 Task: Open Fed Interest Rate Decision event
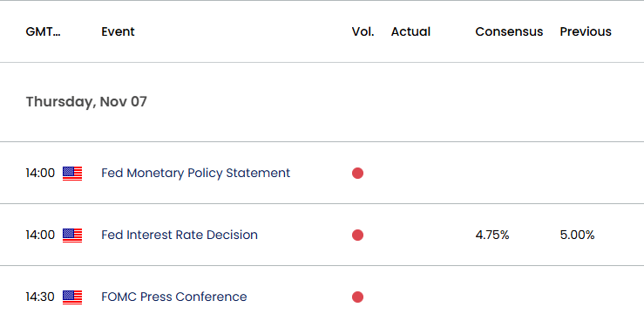tap(180, 235)
